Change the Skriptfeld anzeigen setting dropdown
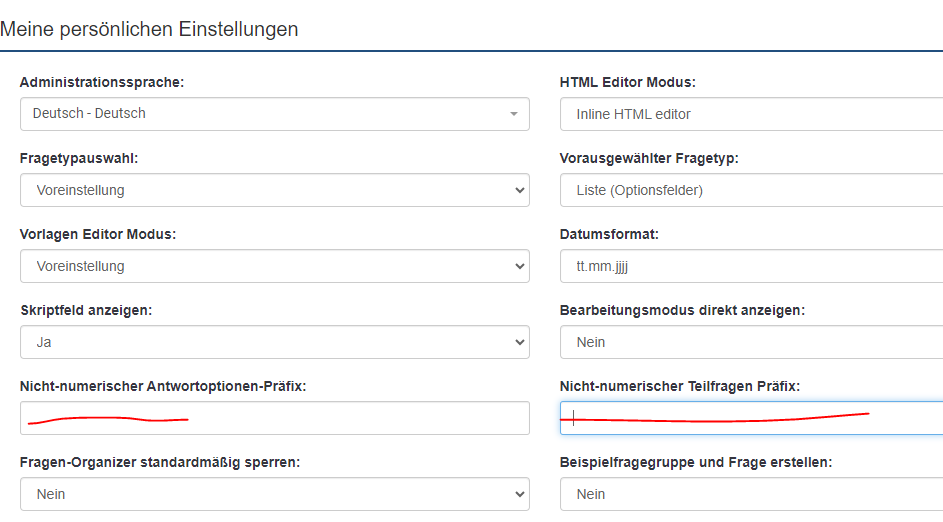943x522 pixels. click(274, 342)
